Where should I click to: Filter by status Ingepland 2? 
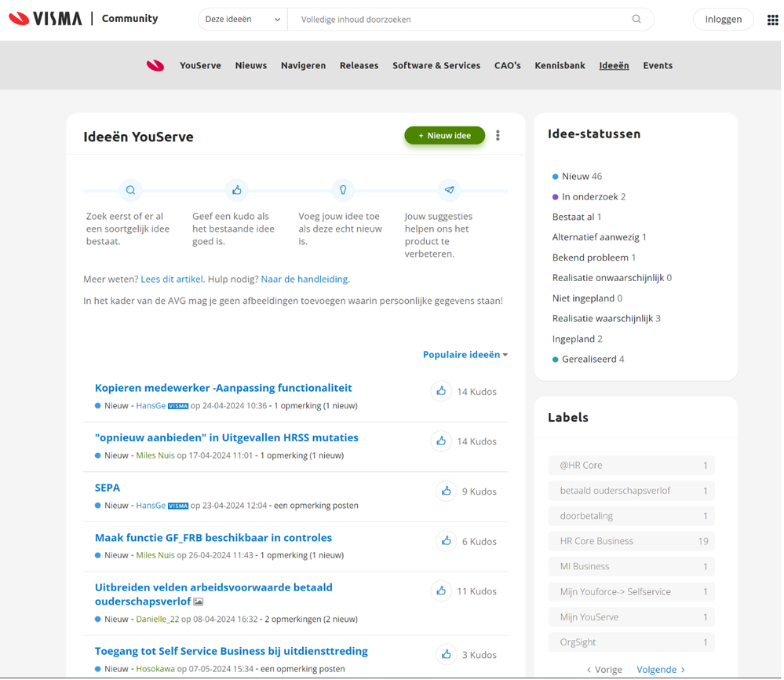tap(577, 339)
